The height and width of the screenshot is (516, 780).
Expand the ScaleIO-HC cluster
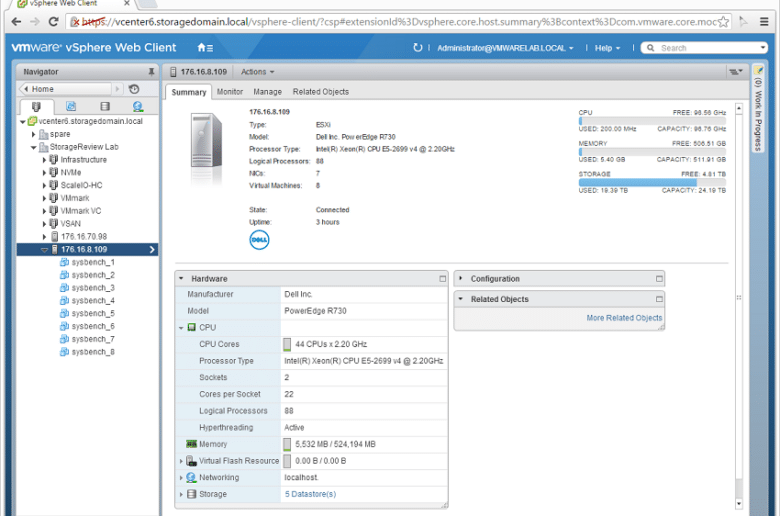pyautogui.click(x=44, y=186)
